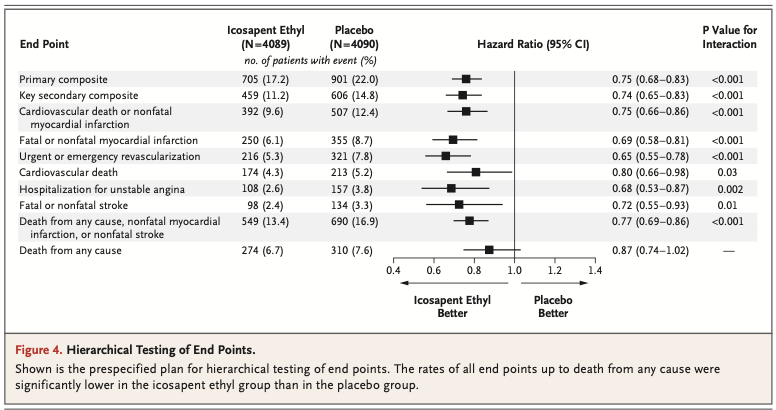Click the Death from any cause plot marker

tap(489, 250)
